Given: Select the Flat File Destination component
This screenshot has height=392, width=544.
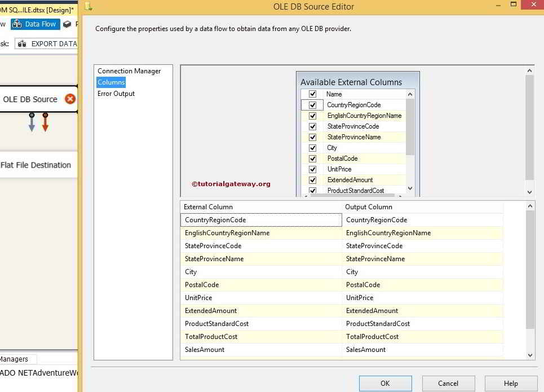Looking at the screenshot, I should (38, 165).
